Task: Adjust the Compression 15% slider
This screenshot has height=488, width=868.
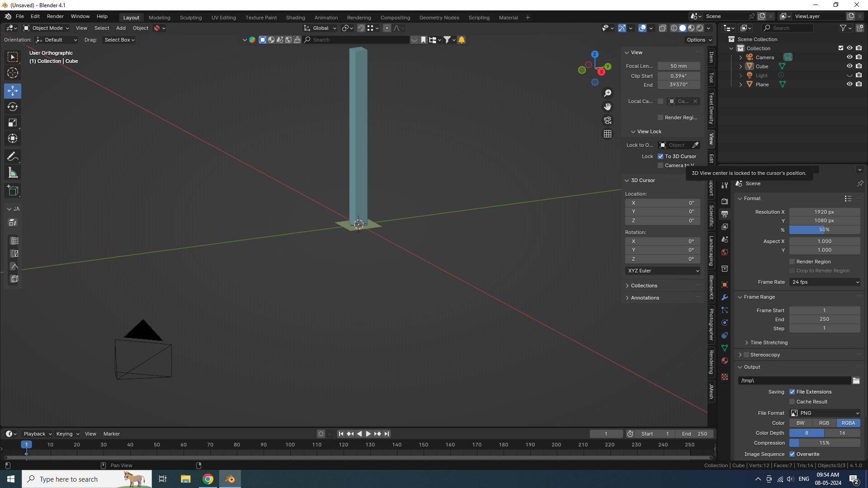Action: pyautogui.click(x=825, y=443)
